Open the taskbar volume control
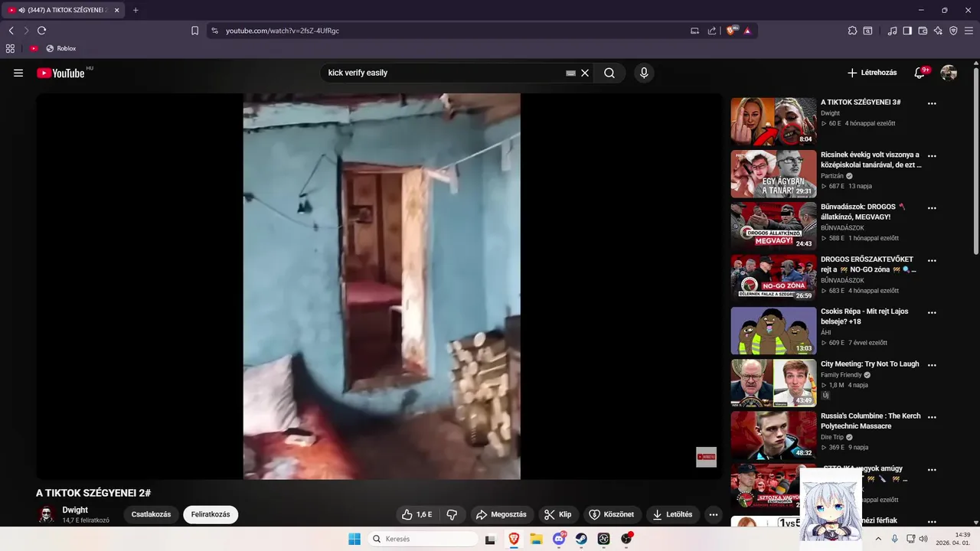The image size is (980, 551). point(923,539)
